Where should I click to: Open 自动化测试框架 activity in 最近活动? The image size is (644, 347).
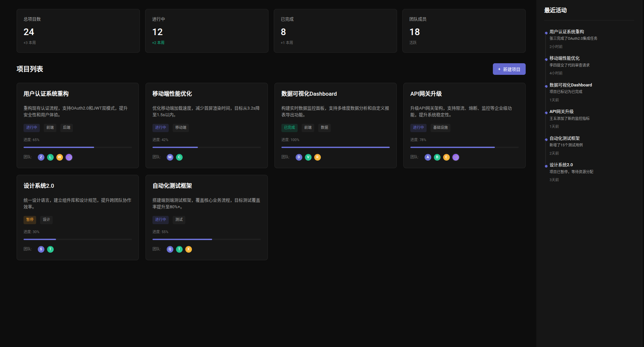point(564,138)
